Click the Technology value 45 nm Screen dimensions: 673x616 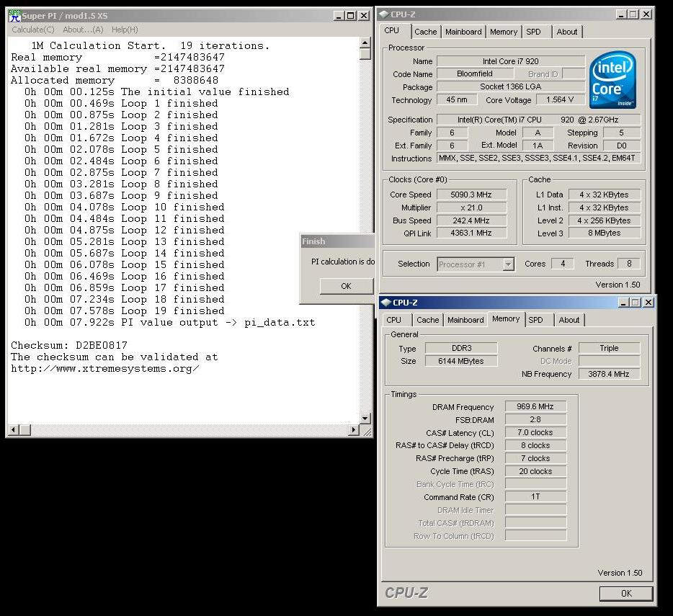click(x=457, y=99)
